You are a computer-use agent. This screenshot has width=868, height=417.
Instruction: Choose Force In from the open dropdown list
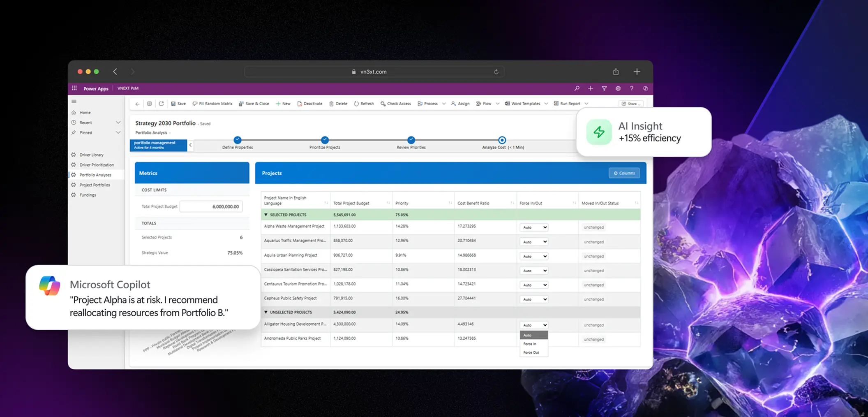[x=530, y=344]
